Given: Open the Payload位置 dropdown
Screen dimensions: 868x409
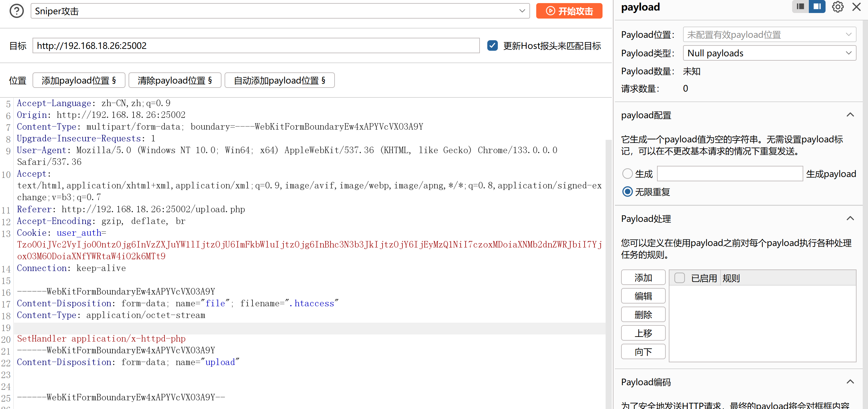Looking at the screenshot, I should click(769, 35).
